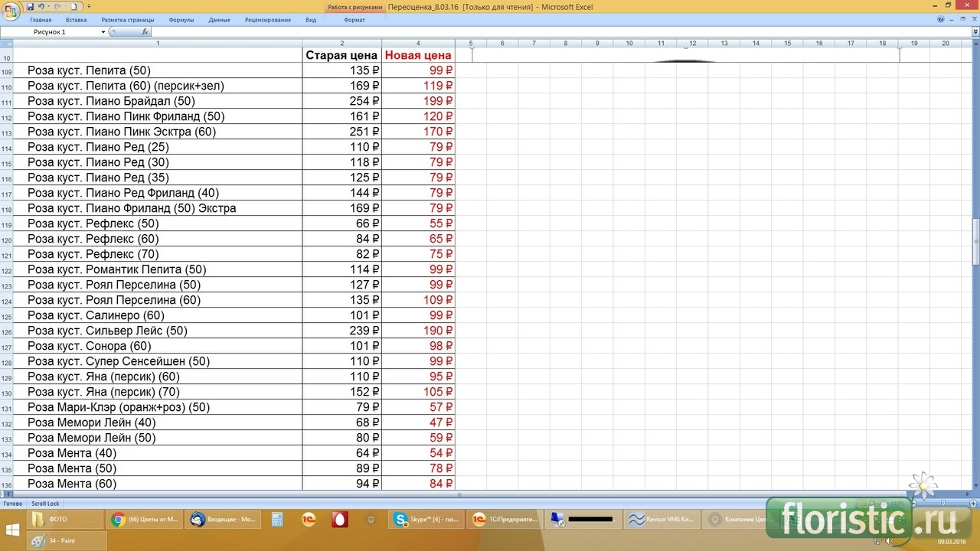Open the Главная ribbon tab
The height and width of the screenshot is (551, 980).
(x=41, y=20)
